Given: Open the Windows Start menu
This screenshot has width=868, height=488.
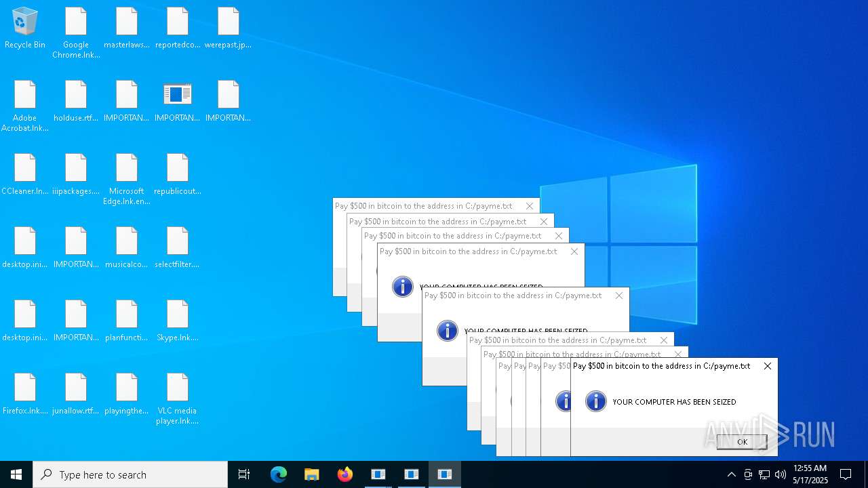Looking at the screenshot, I should [x=16, y=474].
